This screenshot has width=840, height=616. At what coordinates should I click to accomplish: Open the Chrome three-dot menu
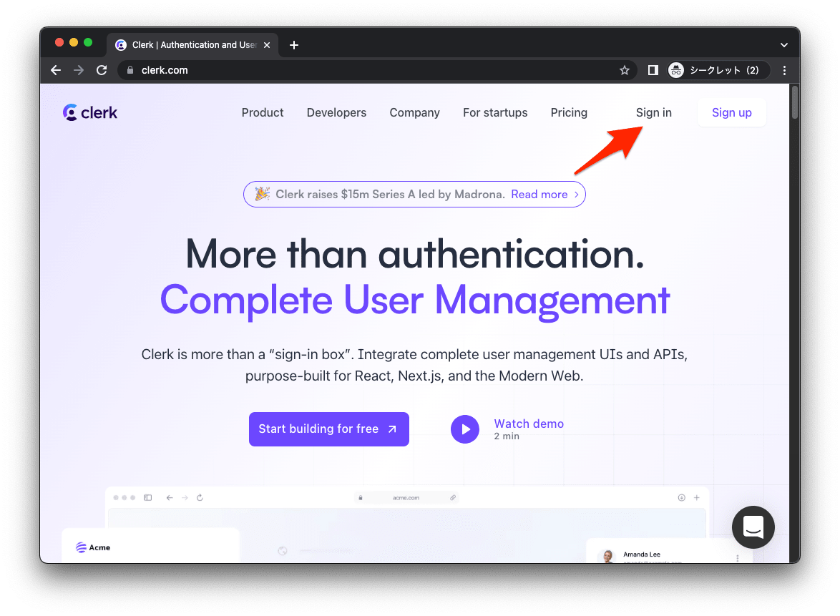tap(784, 70)
